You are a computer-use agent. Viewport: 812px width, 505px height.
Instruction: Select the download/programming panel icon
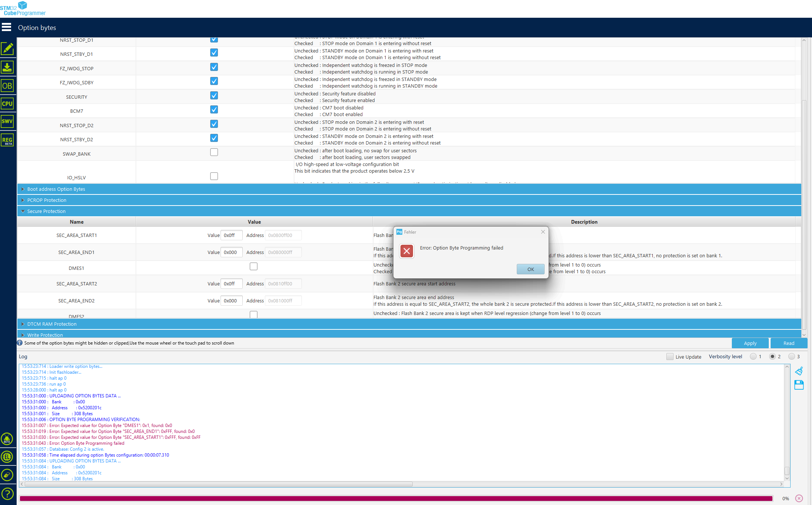click(x=7, y=67)
